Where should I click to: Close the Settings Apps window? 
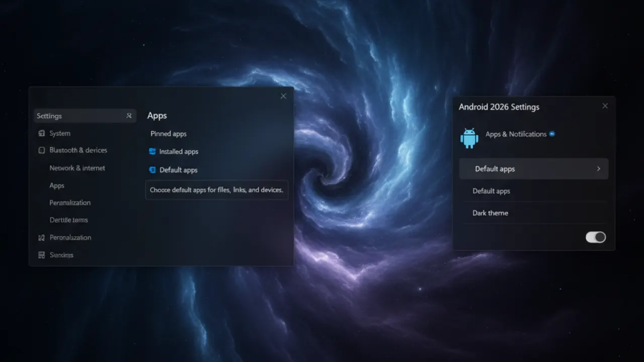(283, 96)
